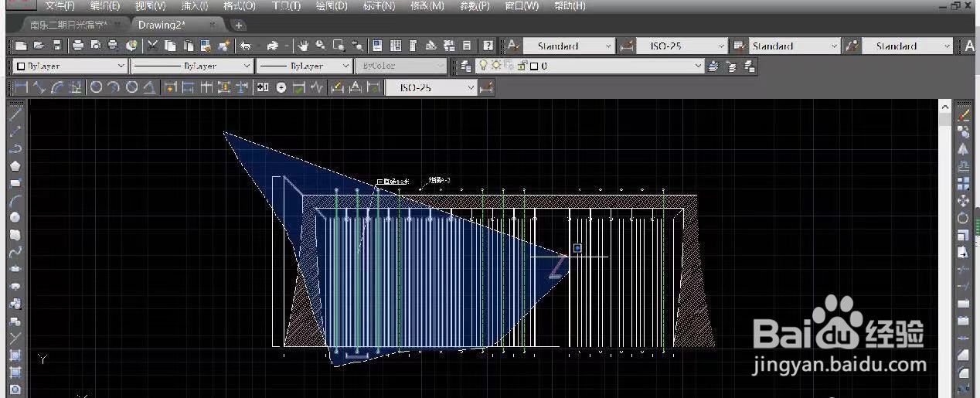
Task: Toggle the layer lock padlock icon
Action: [x=522, y=66]
